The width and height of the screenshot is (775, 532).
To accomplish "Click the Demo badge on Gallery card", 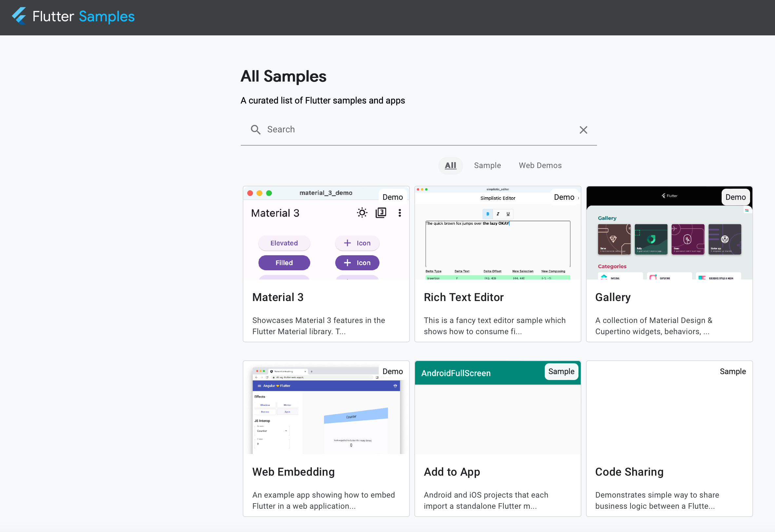I will click(x=735, y=197).
